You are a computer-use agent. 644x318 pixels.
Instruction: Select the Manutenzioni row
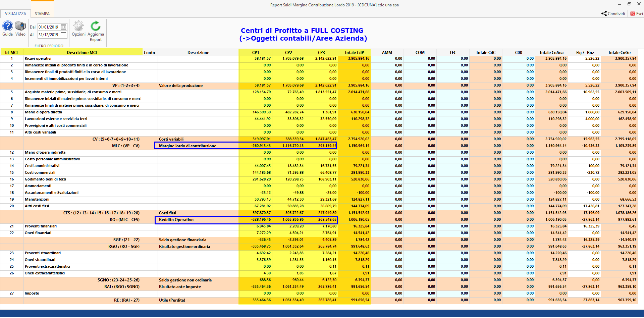[319, 200]
